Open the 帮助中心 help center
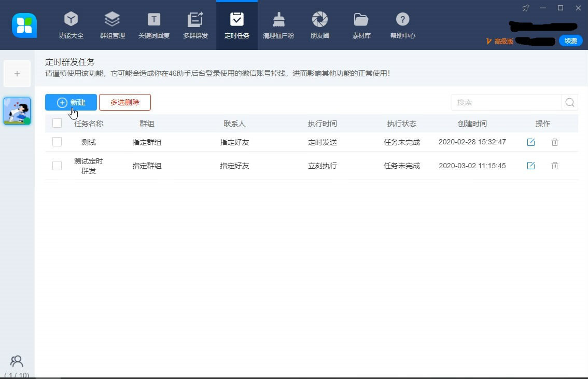The height and width of the screenshot is (379, 588). tap(403, 25)
